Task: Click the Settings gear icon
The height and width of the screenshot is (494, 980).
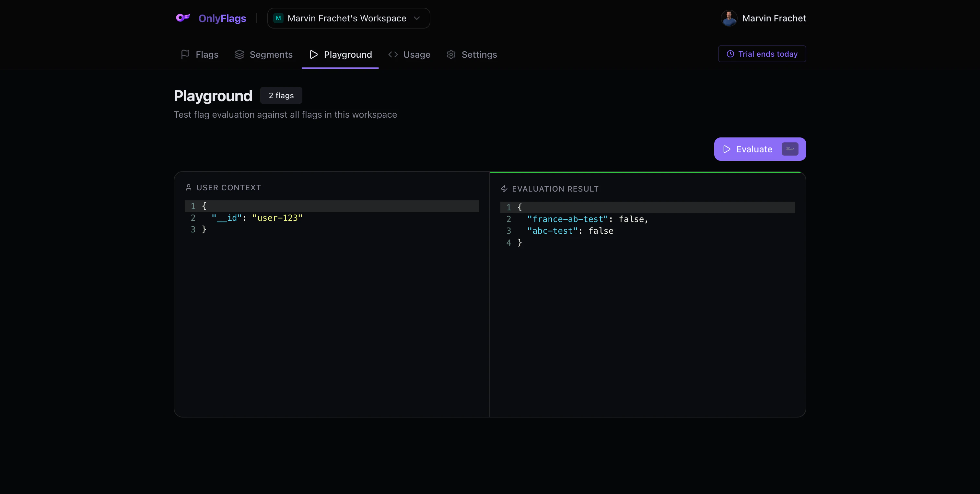Action: click(x=451, y=54)
